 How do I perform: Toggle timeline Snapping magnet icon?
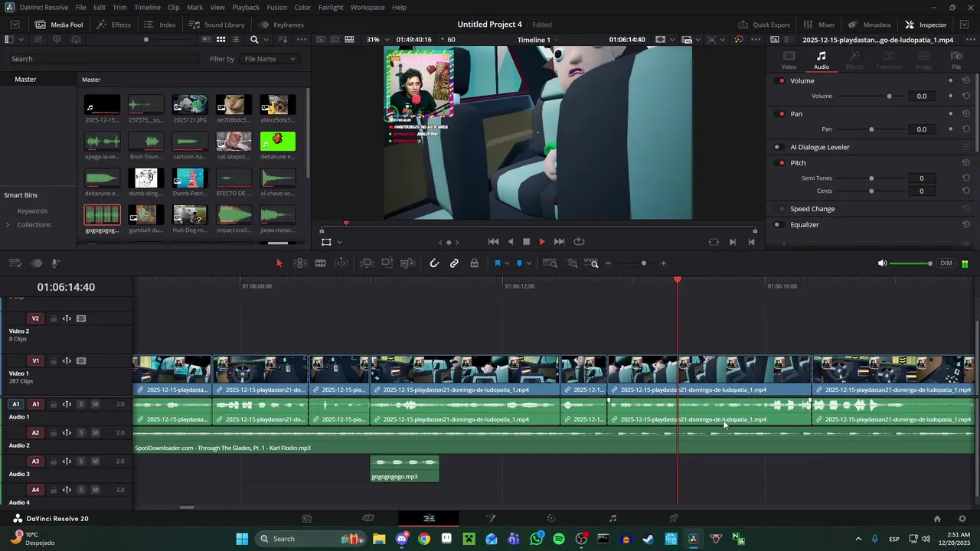(x=434, y=263)
